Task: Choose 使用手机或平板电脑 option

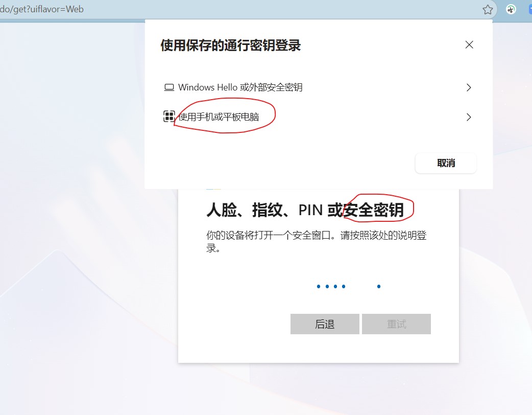Action: coord(318,117)
